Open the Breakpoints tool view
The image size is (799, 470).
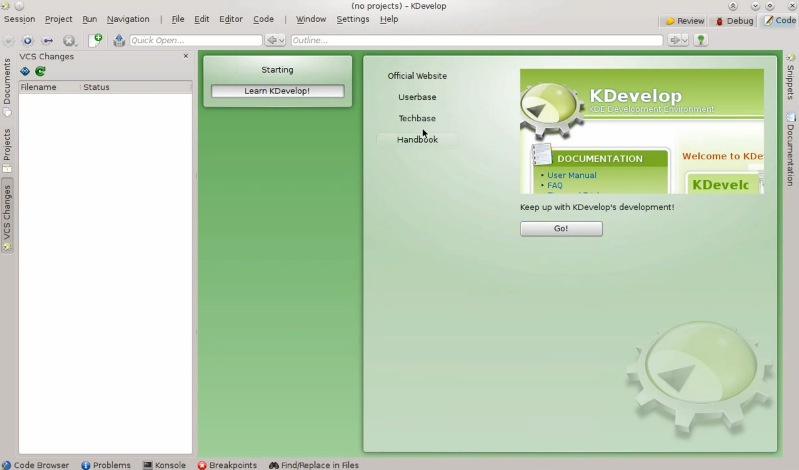pyautogui.click(x=227, y=465)
